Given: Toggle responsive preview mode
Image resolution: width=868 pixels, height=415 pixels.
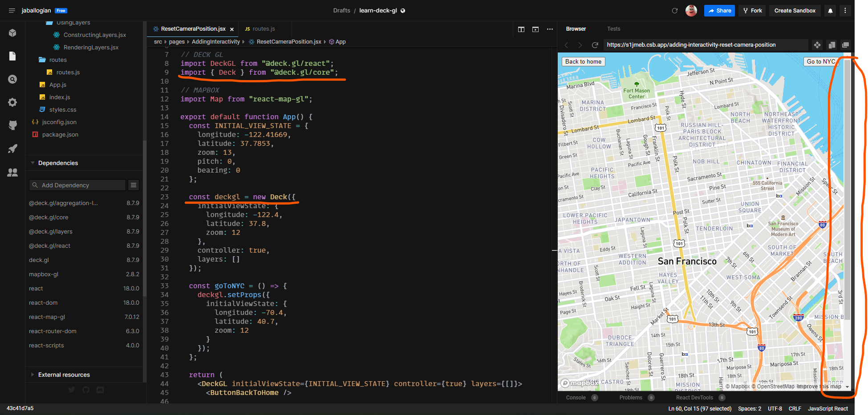Looking at the screenshot, I should [x=832, y=45].
